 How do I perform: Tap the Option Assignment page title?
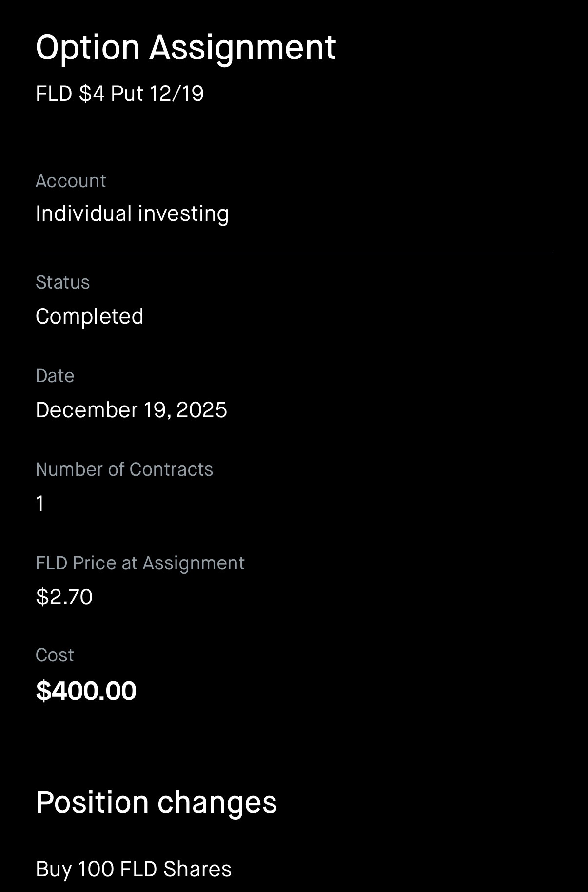[x=186, y=48]
